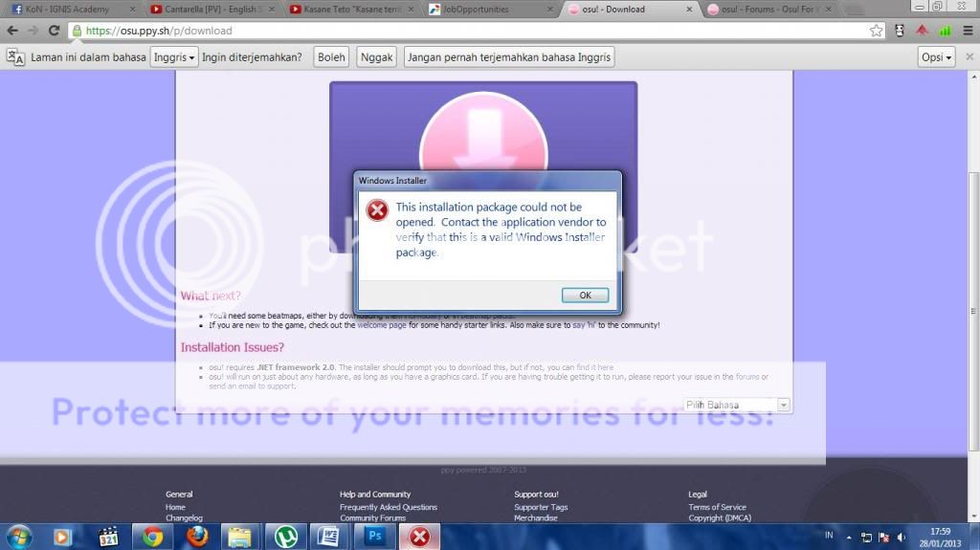This screenshot has width=980, height=550.
Task: Open the Inggris language dropdown
Action: tap(174, 56)
